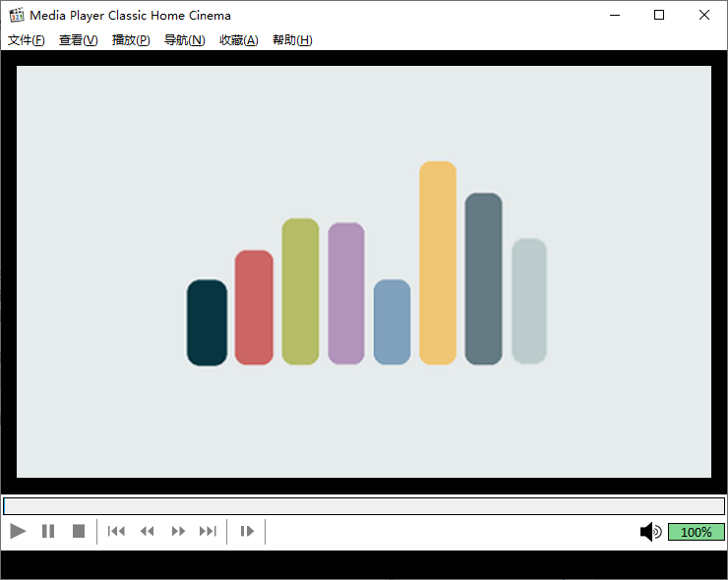728x580 pixels.
Task: Open the 文件(F) menu
Action: click(x=27, y=40)
